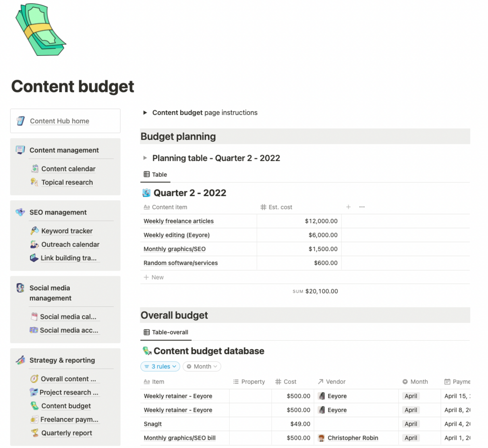Click the money stack page icon

point(40,31)
